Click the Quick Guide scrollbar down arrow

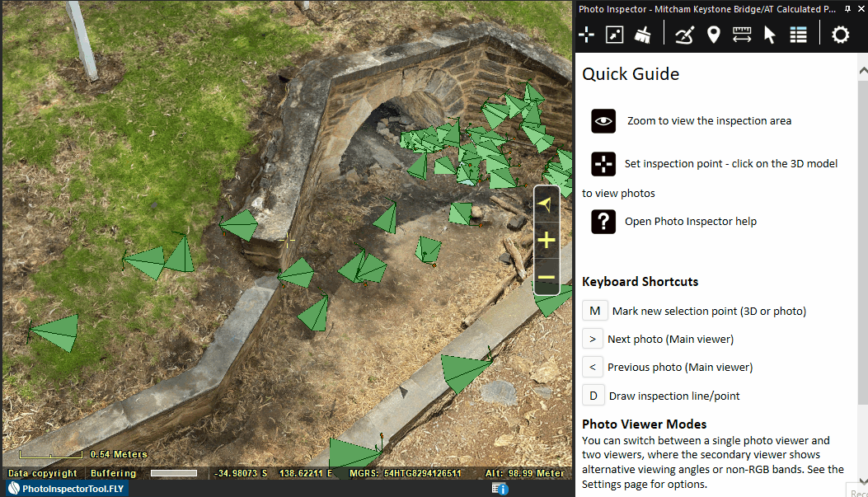(863, 481)
